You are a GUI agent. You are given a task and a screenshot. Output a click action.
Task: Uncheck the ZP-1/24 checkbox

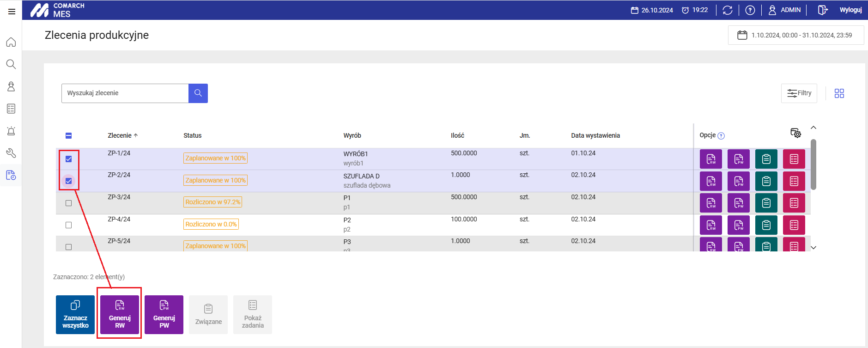[x=68, y=159]
